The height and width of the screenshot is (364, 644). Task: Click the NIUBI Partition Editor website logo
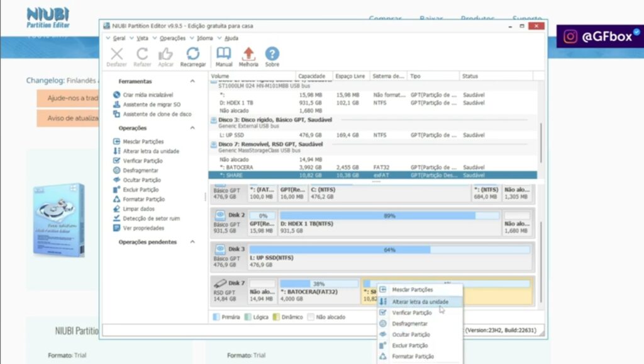tap(48, 18)
